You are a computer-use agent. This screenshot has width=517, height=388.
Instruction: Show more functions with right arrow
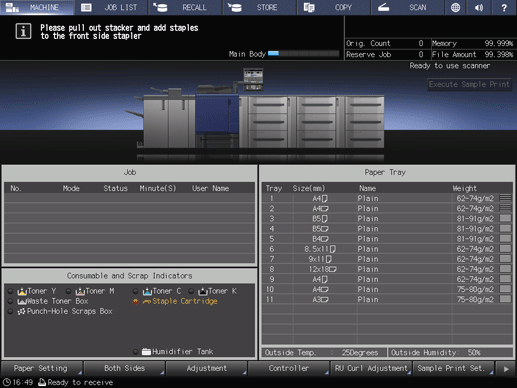pos(506,369)
